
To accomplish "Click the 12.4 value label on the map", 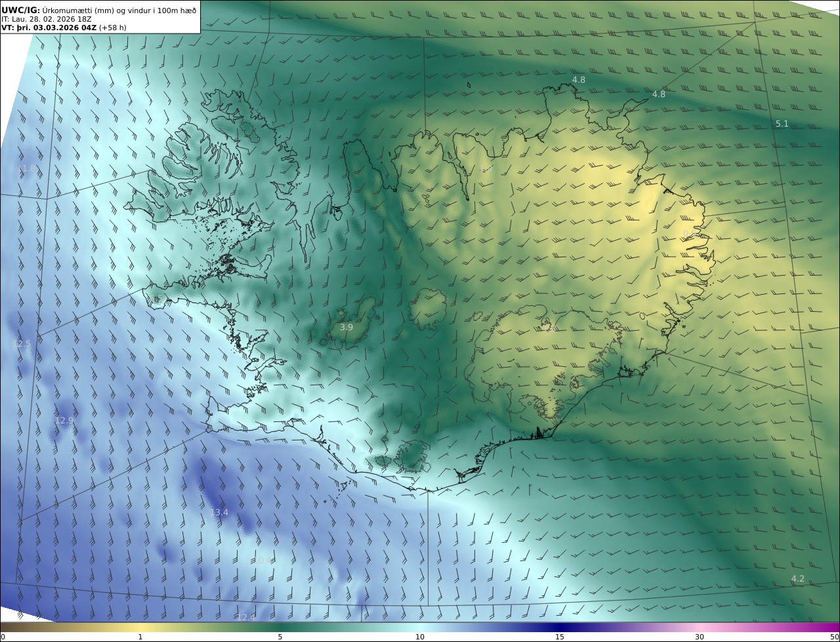I will pos(246,617).
